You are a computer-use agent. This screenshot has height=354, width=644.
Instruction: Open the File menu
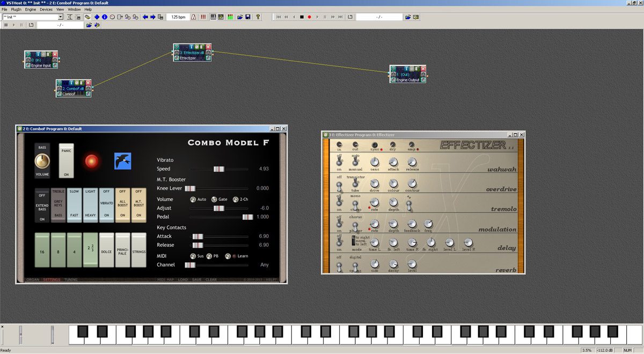coord(5,10)
